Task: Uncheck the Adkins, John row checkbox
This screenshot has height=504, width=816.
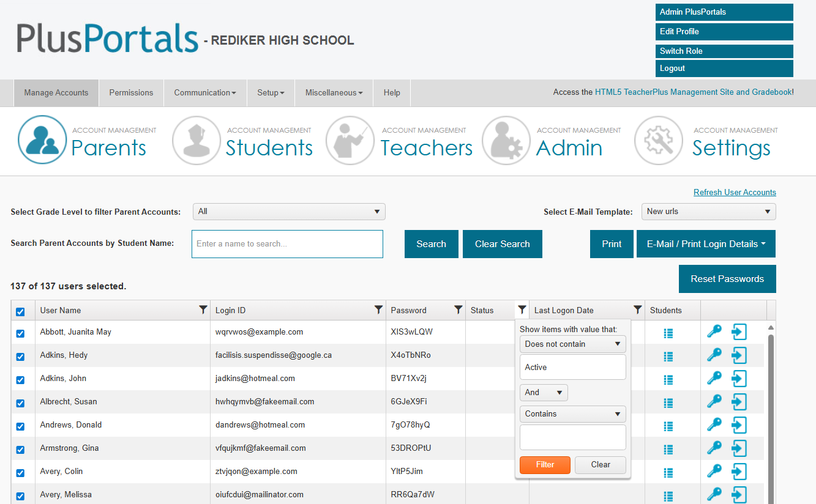Action: pos(20,380)
